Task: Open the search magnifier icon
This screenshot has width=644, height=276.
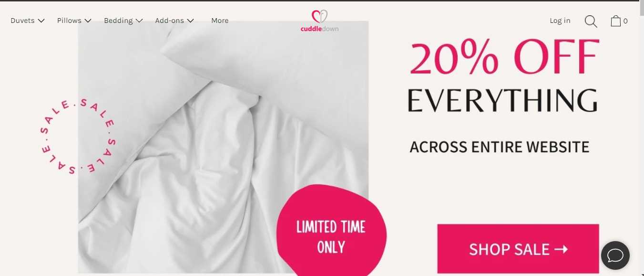Action: (591, 21)
